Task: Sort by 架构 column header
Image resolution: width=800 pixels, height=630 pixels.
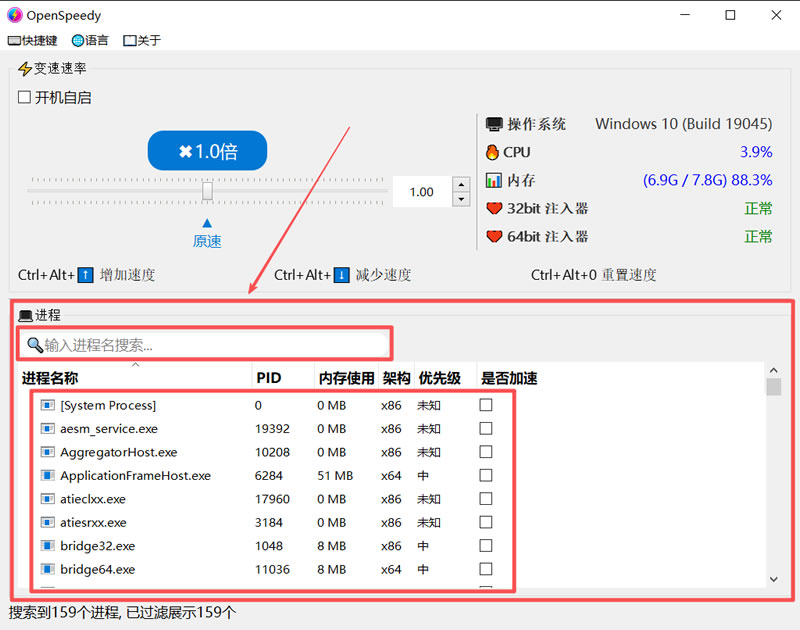Action: click(396, 378)
